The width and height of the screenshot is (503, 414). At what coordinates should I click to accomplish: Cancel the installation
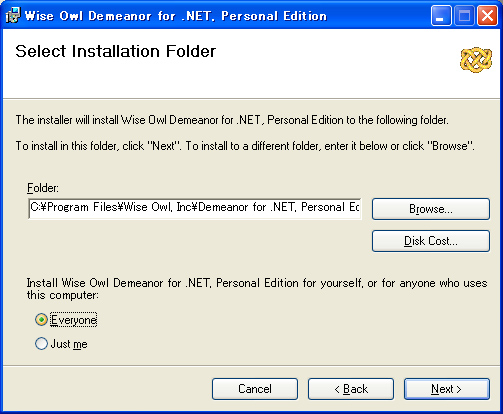255,389
